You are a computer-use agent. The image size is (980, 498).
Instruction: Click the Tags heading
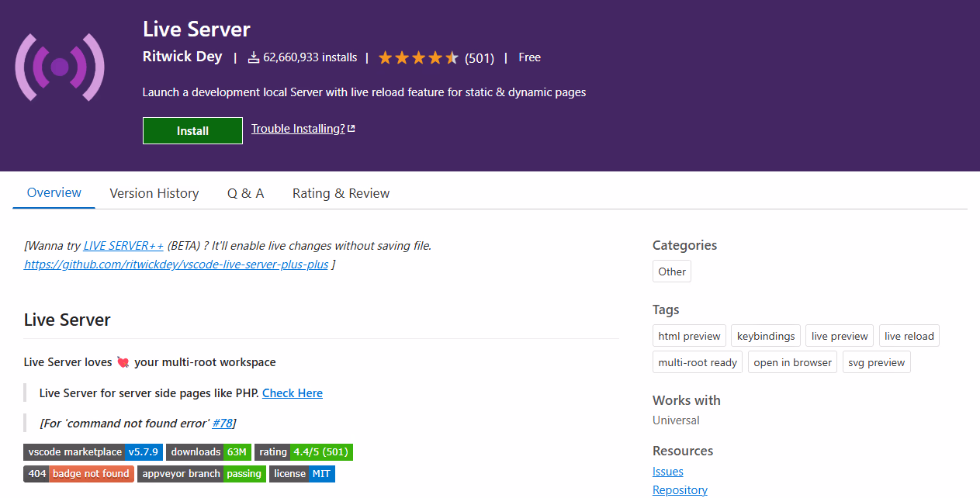666,310
